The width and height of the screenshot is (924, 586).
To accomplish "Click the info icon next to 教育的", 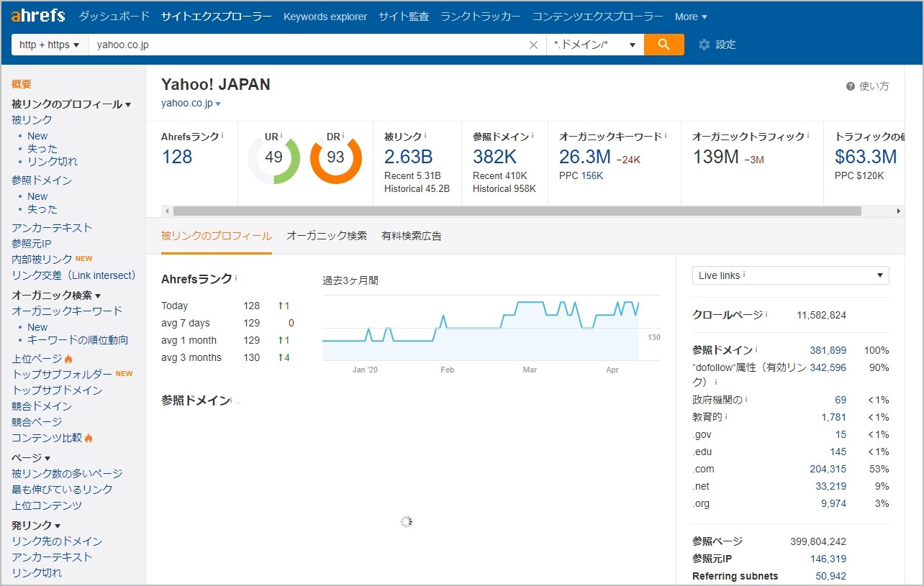I will point(726,417).
